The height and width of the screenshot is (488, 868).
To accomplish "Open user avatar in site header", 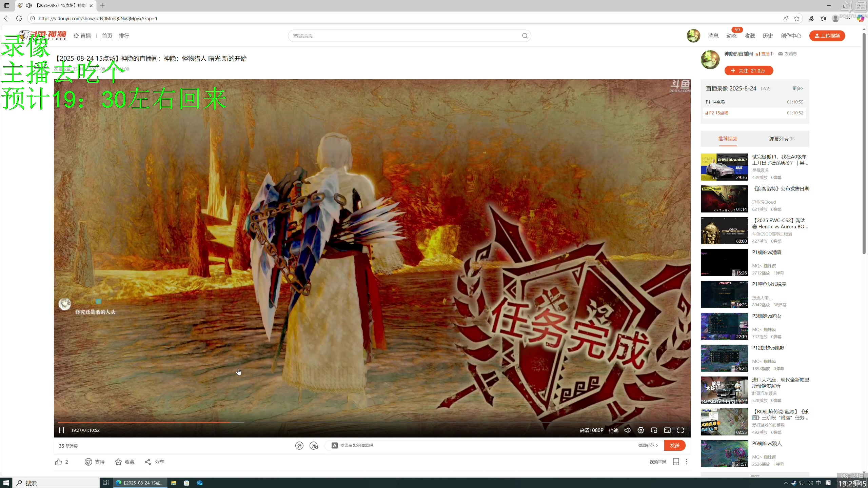I will point(693,36).
